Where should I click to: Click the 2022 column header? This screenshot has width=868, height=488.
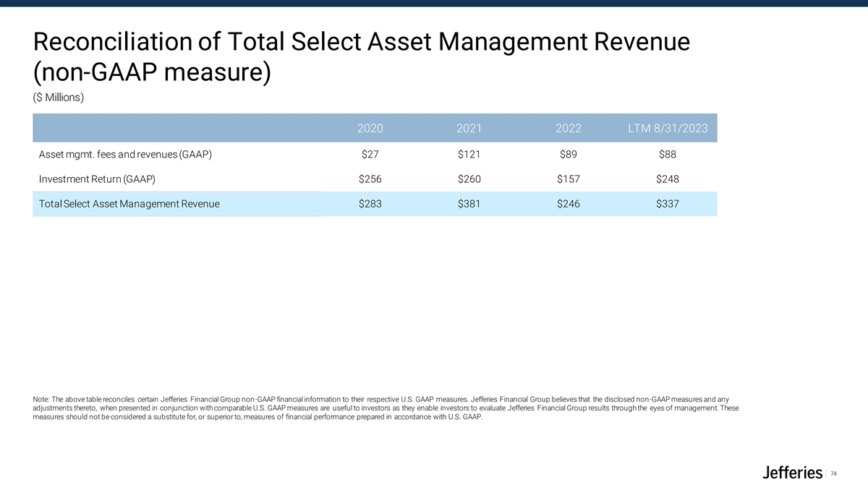pos(569,129)
